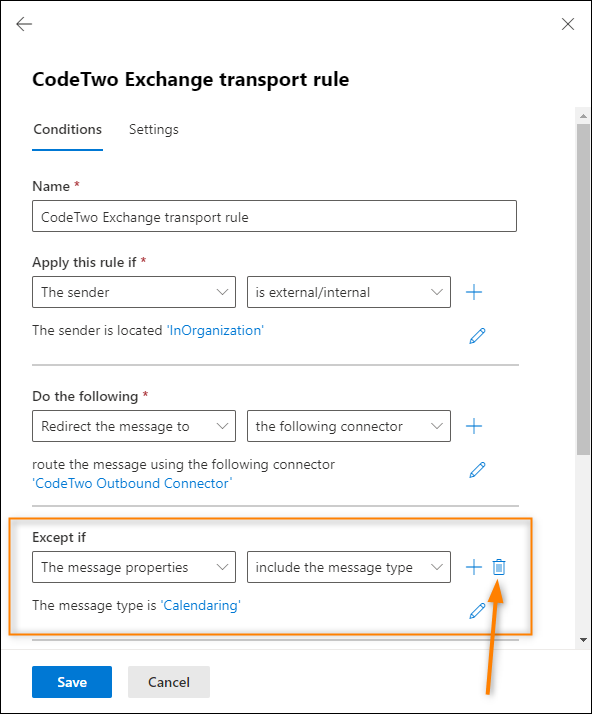The height and width of the screenshot is (714, 592).
Task: Close the transport rule panel
Action: pyautogui.click(x=567, y=24)
